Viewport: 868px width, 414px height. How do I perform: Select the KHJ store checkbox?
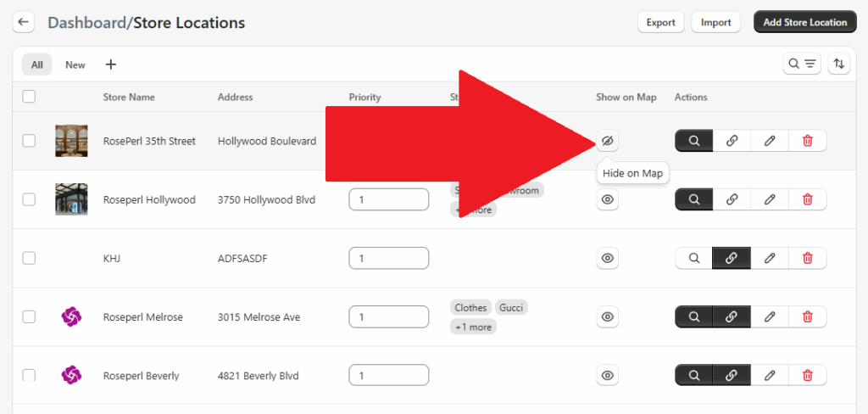pos(29,258)
